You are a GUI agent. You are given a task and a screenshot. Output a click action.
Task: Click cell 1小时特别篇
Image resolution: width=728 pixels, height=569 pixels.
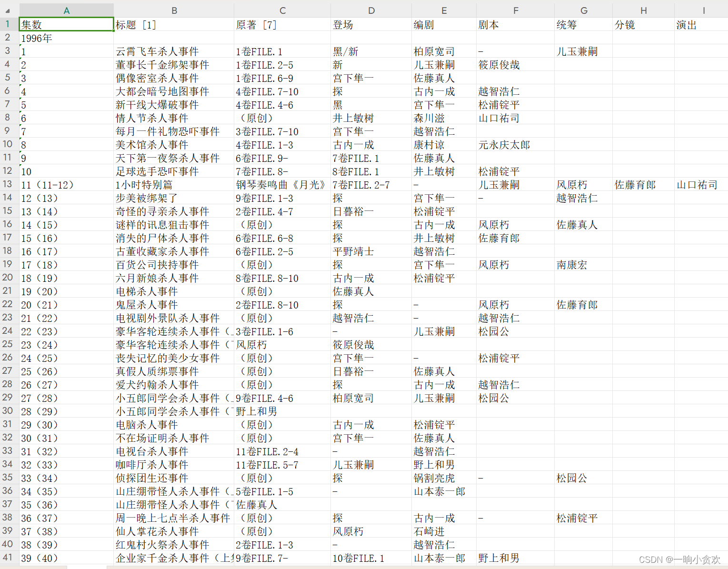174,185
